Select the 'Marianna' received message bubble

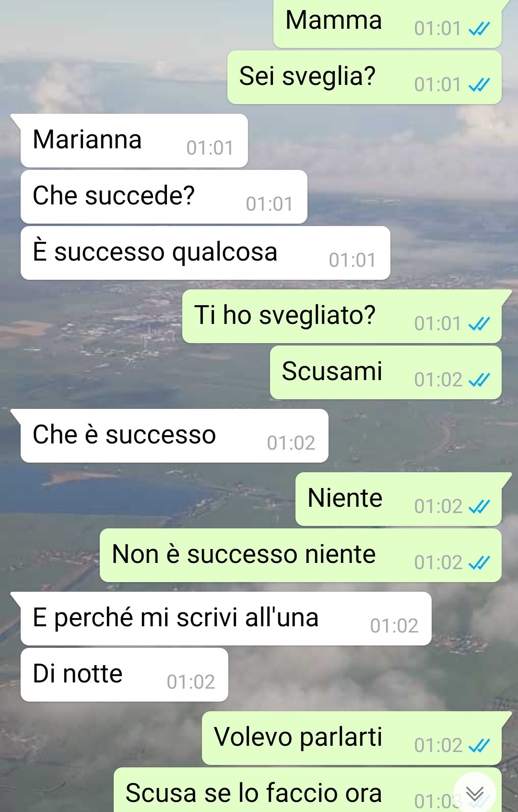[134, 141]
